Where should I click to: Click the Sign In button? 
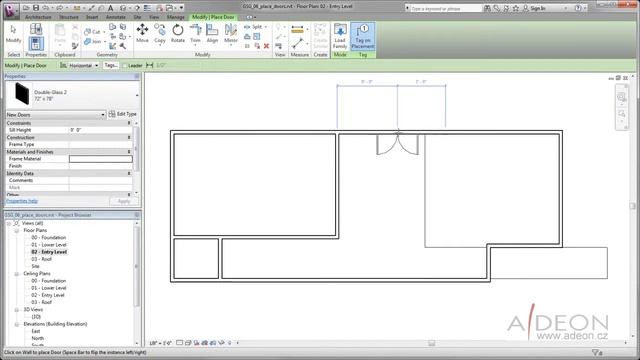(x=534, y=8)
